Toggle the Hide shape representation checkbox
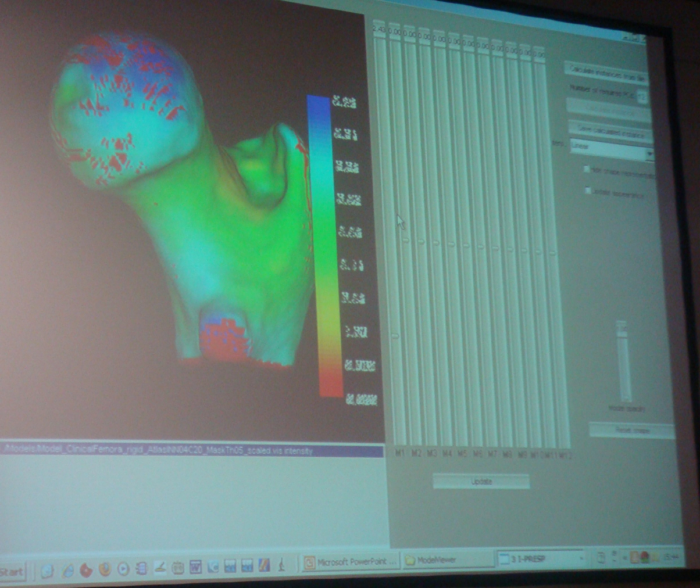Image resolution: width=700 pixels, height=588 pixels. click(x=587, y=170)
